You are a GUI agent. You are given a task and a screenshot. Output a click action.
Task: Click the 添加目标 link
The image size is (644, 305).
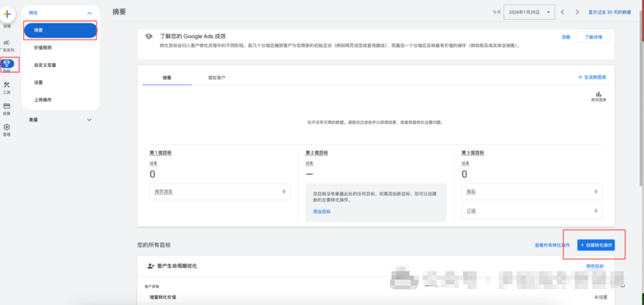pyautogui.click(x=322, y=212)
